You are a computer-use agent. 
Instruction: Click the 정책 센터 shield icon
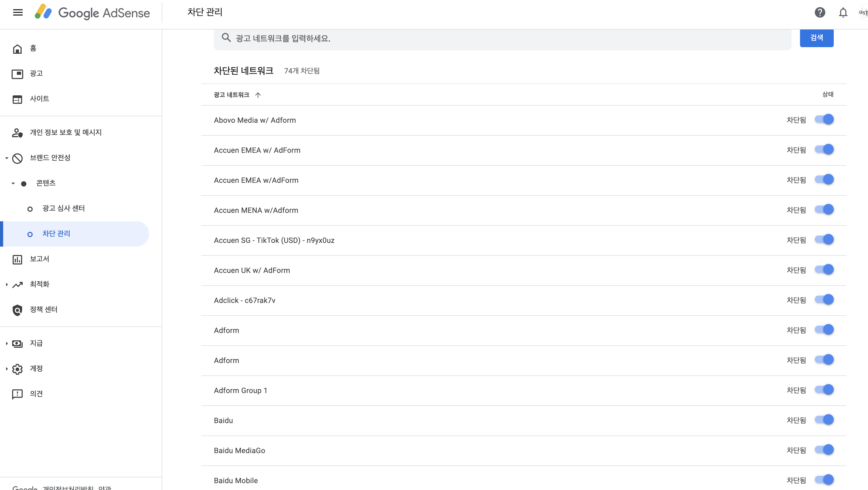pos(17,310)
